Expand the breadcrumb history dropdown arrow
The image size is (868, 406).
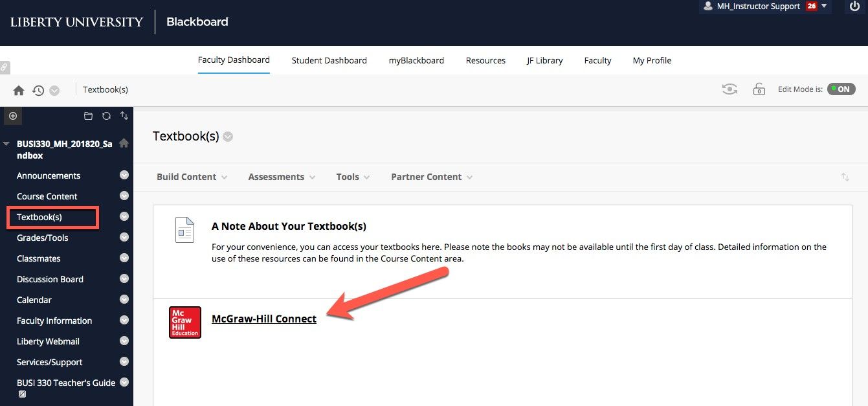click(54, 91)
